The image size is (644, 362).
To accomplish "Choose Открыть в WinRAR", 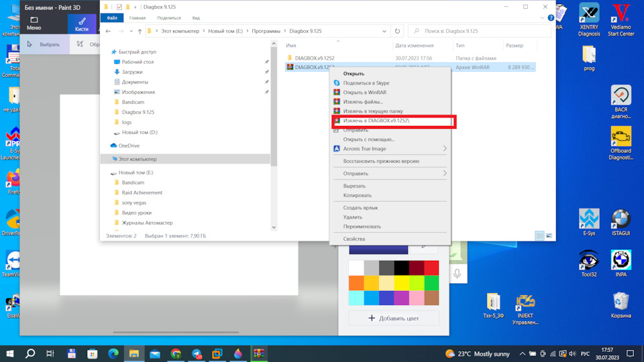I will tap(390, 93).
